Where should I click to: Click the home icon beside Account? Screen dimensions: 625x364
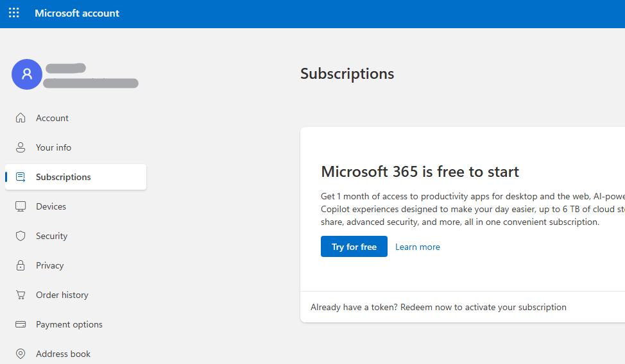coord(21,118)
